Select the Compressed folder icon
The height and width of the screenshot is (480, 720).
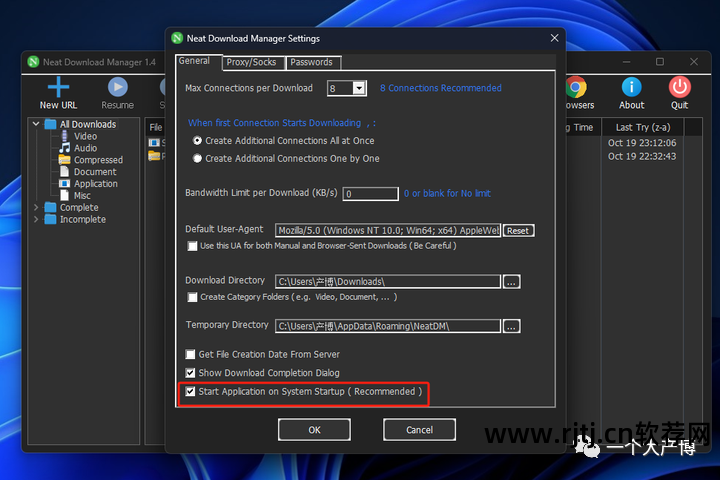tap(65, 160)
